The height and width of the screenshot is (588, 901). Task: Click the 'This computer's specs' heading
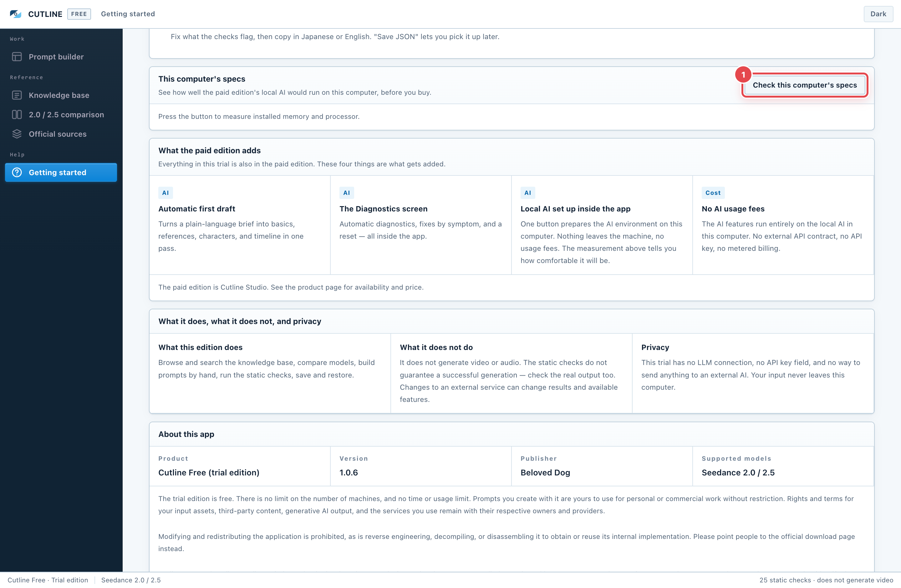(202, 79)
